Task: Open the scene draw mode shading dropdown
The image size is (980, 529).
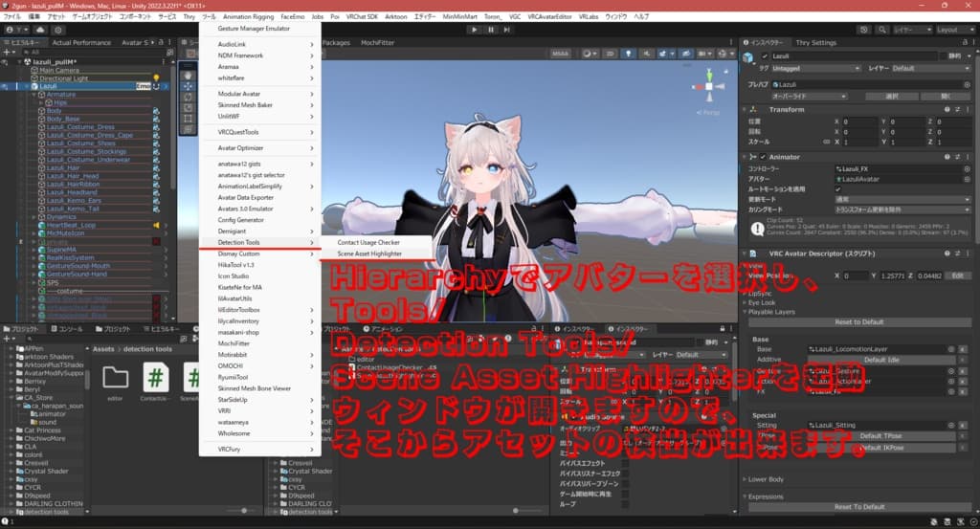Action: click(589, 54)
